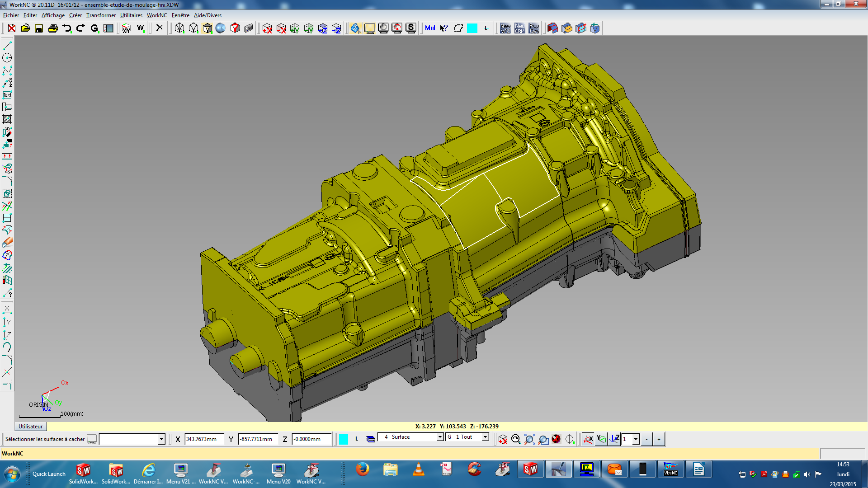Open a file with the folder icon

(x=25, y=28)
